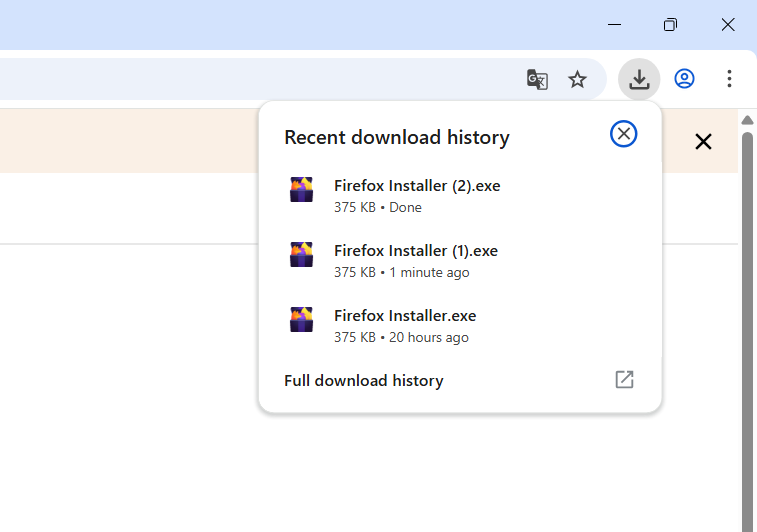Bookmark this page with the star icon

click(577, 79)
